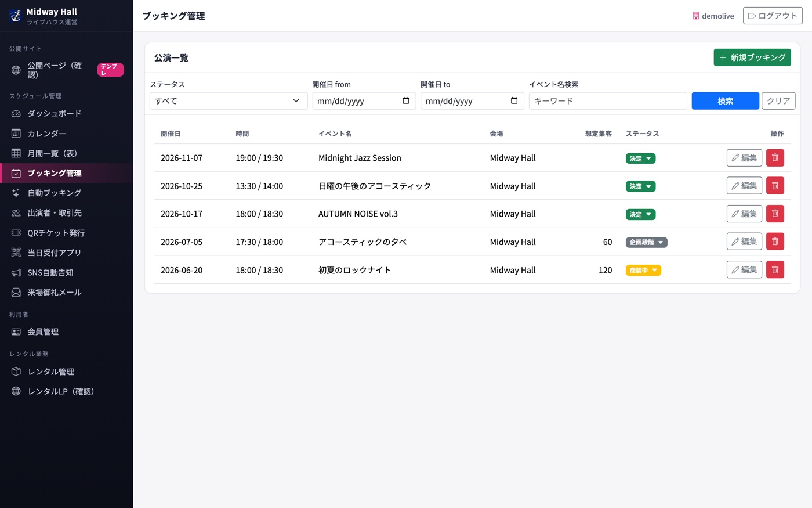
Task: Click the blue 検索 button
Action: coord(725,100)
